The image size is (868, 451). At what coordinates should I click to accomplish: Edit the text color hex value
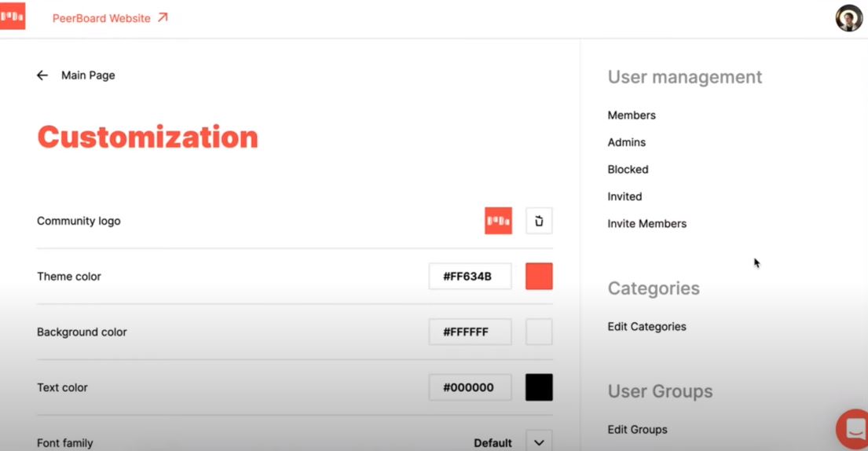click(x=470, y=387)
